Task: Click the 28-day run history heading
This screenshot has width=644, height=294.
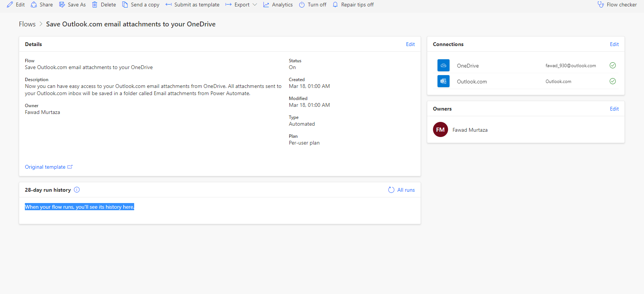Action: click(x=48, y=190)
